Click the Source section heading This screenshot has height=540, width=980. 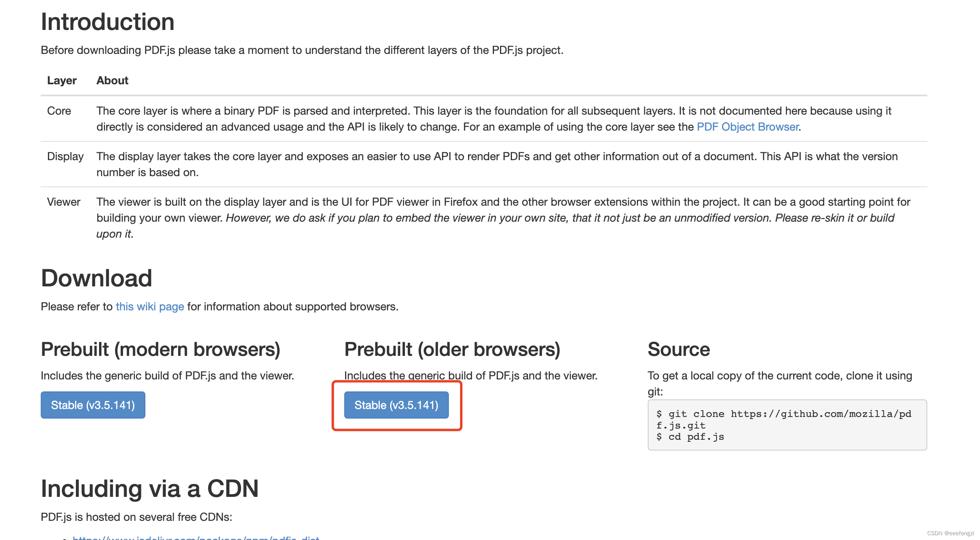[679, 349]
